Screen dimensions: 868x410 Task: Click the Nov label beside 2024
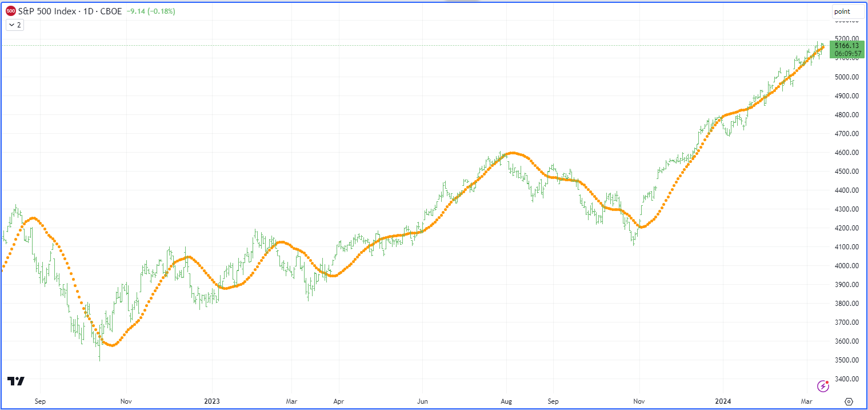(639, 401)
